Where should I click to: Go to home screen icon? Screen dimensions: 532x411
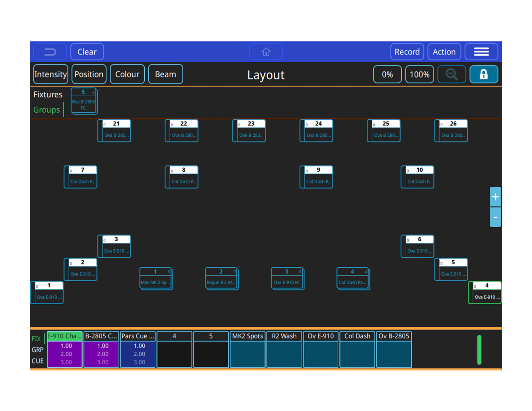266,52
